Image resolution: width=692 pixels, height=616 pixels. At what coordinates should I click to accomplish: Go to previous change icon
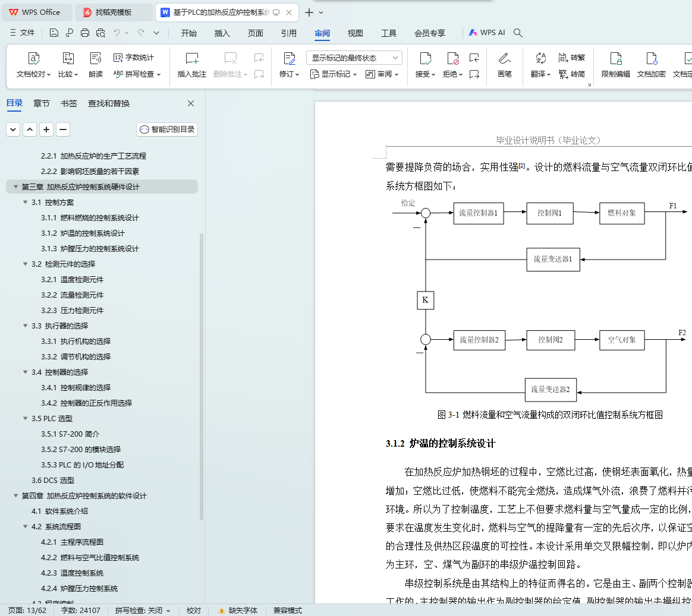(x=474, y=58)
